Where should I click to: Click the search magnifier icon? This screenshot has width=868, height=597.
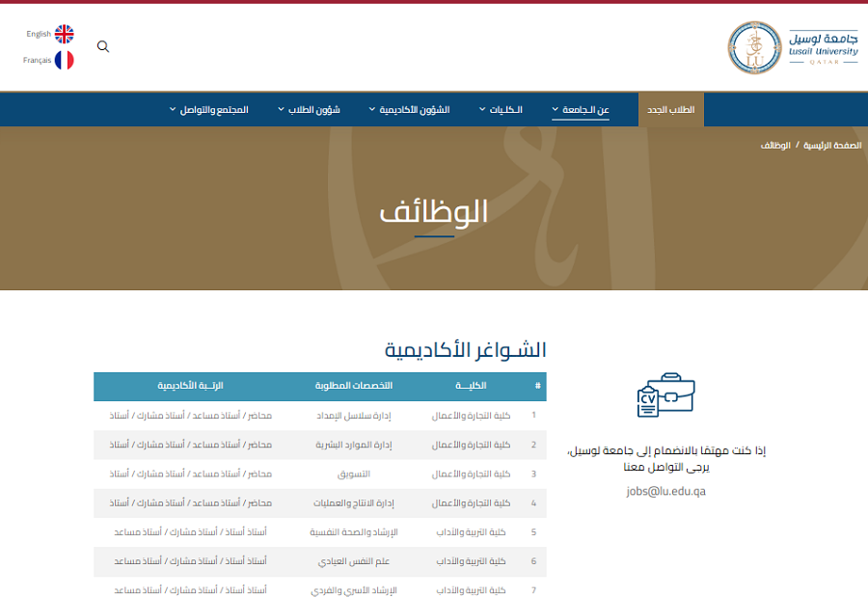pyautogui.click(x=103, y=46)
